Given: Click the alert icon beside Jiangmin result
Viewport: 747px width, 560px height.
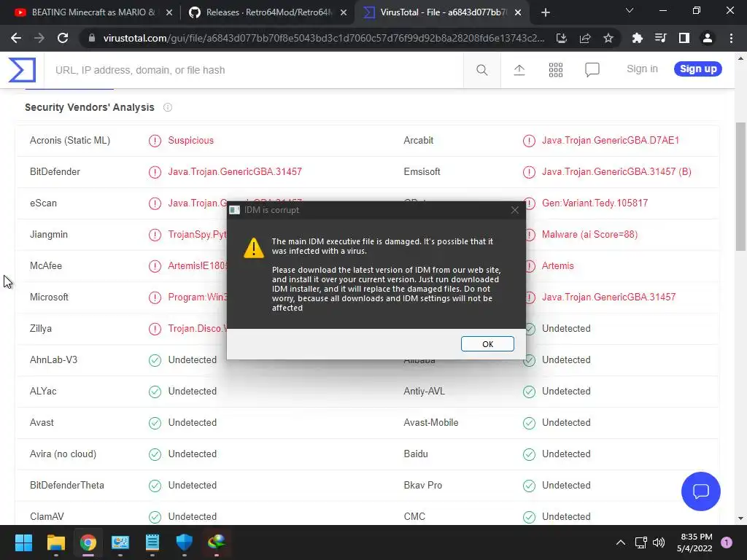Looking at the screenshot, I should (x=155, y=235).
